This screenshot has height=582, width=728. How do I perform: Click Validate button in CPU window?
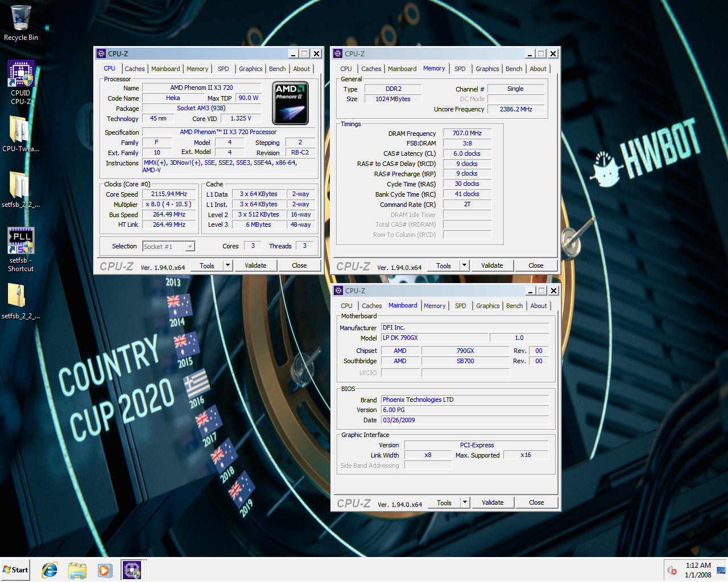[x=255, y=265]
